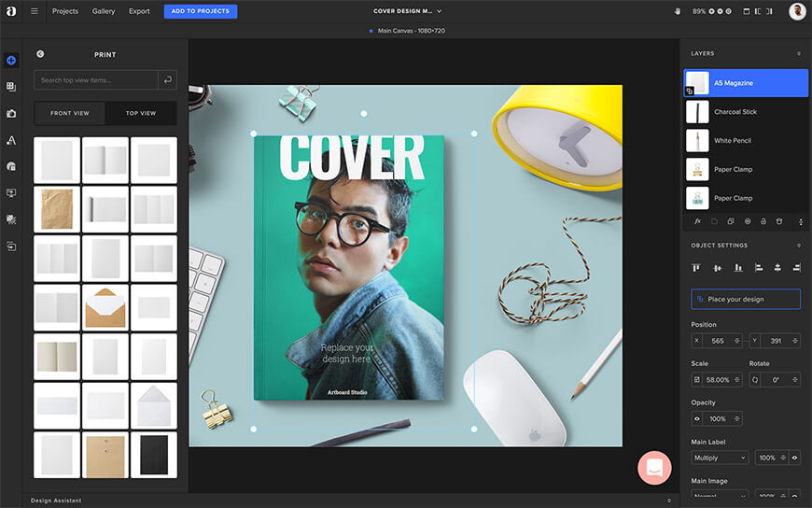812x508 pixels.
Task: Click the back arrow beside PRINT heading
Action: [x=40, y=54]
